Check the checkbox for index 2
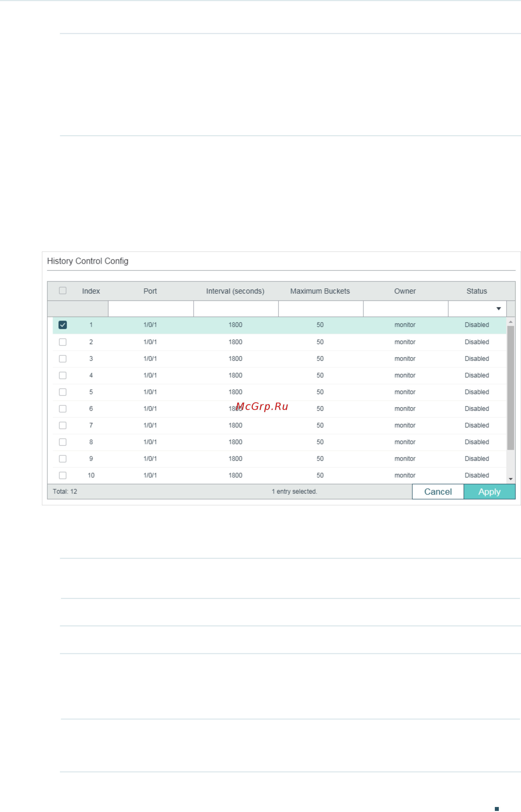 point(63,342)
